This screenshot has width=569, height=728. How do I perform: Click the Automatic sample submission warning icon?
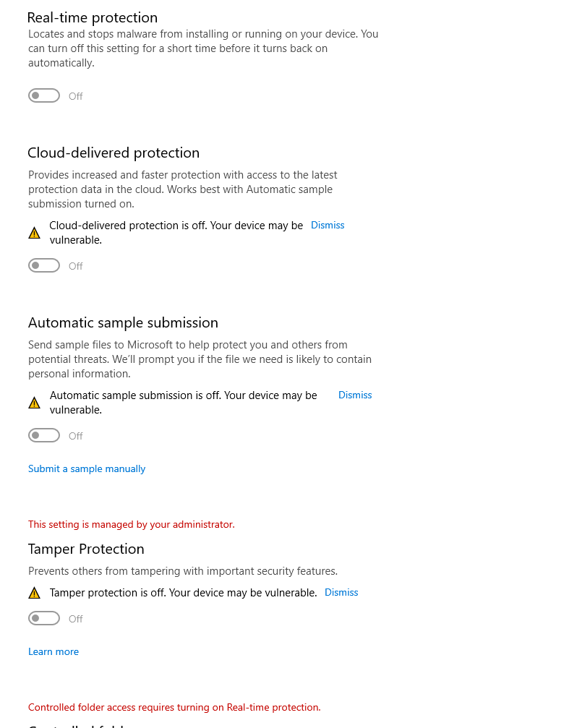coord(34,403)
